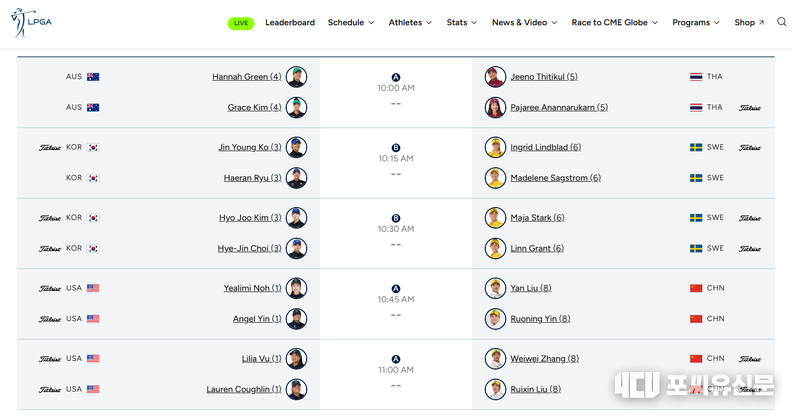This screenshot has height=419, width=792.
Task: Expand the Athletes dropdown menu
Action: point(410,22)
